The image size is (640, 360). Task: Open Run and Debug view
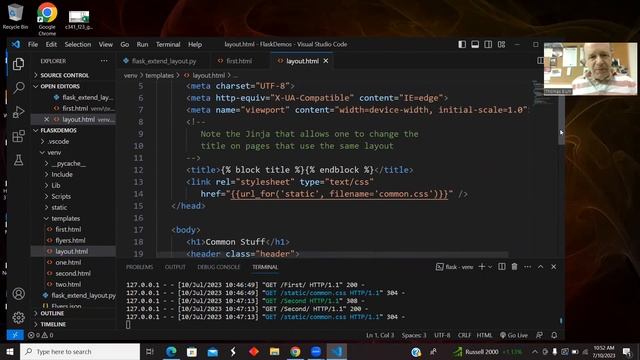[x=18, y=112]
